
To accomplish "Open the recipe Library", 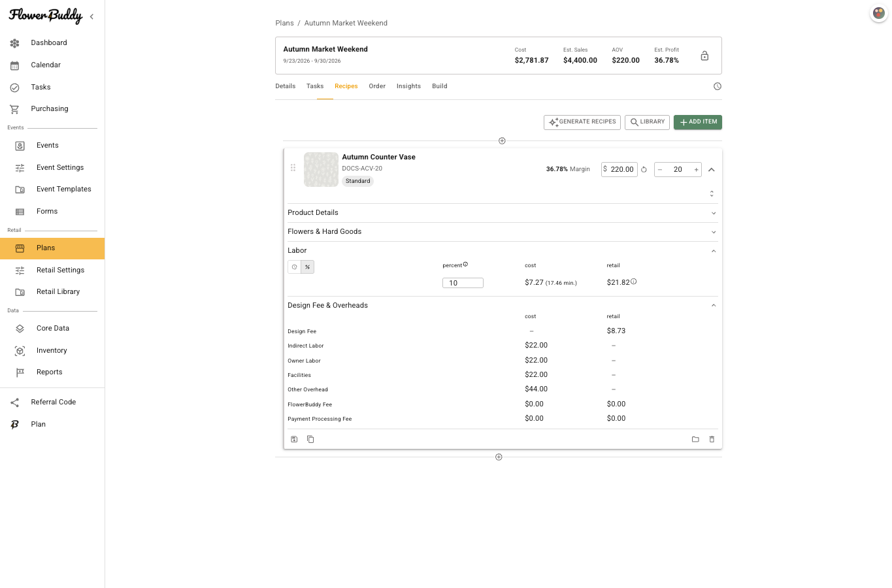I will [x=647, y=122].
